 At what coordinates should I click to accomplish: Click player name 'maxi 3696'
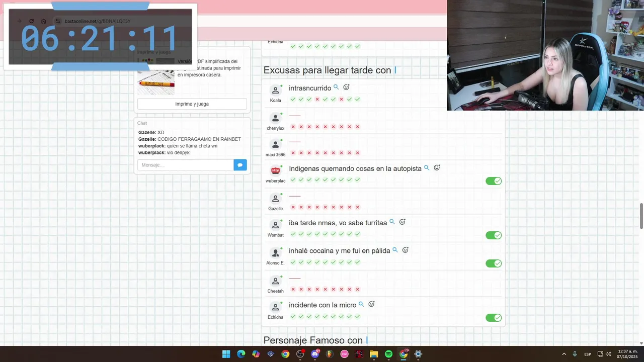point(275,155)
